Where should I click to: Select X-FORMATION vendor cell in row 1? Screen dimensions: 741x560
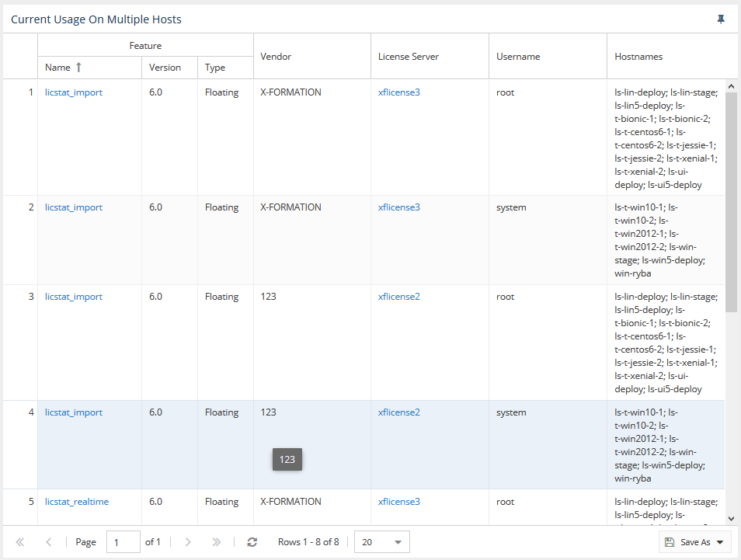click(312, 137)
